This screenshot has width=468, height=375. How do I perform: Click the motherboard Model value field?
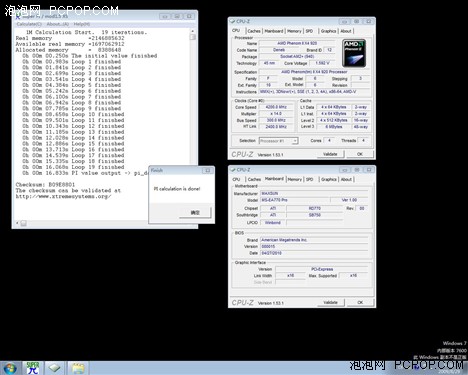[x=295, y=200]
